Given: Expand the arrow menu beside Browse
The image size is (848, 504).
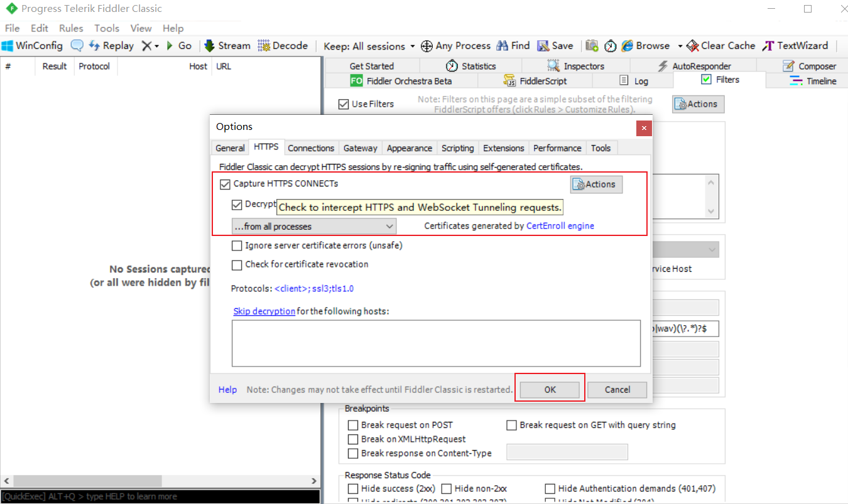Looking at the screenshot, I should [680, 46].
